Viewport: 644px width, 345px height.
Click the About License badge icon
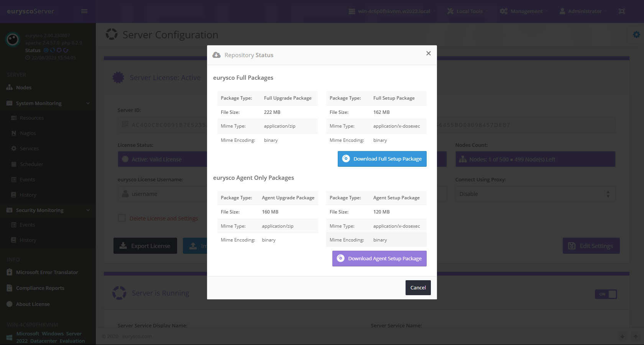[x=10, y=304]
